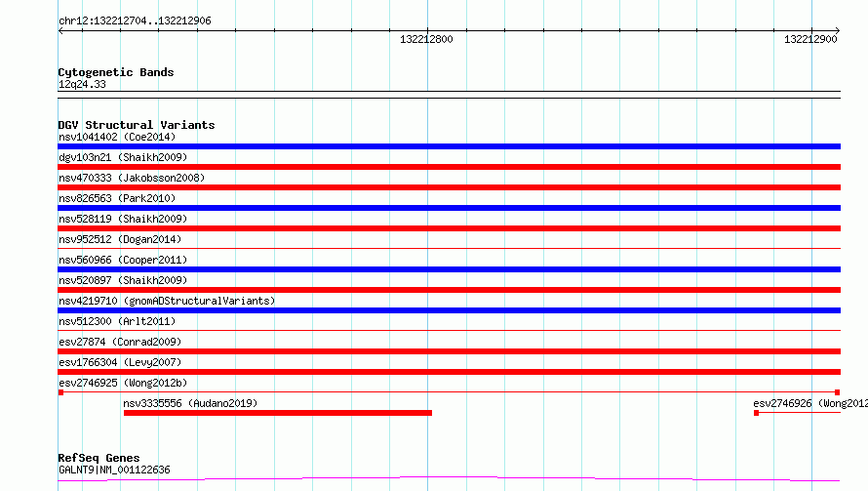This screenshot has width=868, height=491.
Task: Select the red bar under nsv528119
Action: [x=449, y=228]
